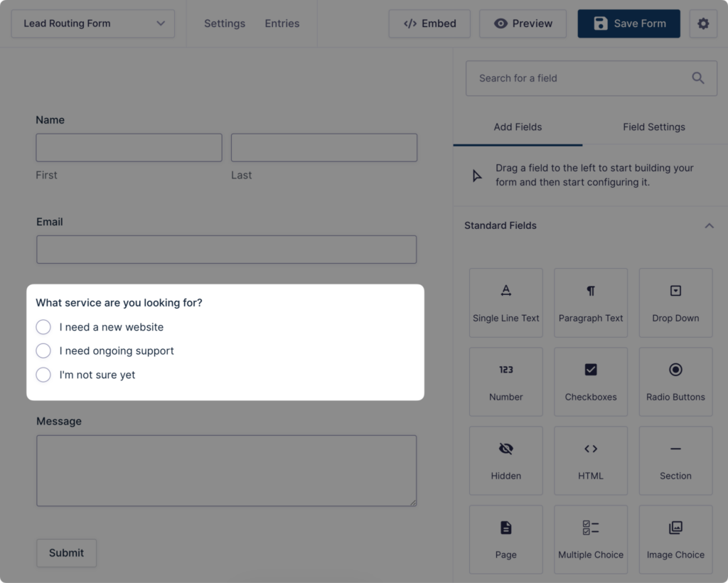This screenshot has height=583, width=728.
Task: Add a Single Line Text field
Action: [x=505, y=303]
